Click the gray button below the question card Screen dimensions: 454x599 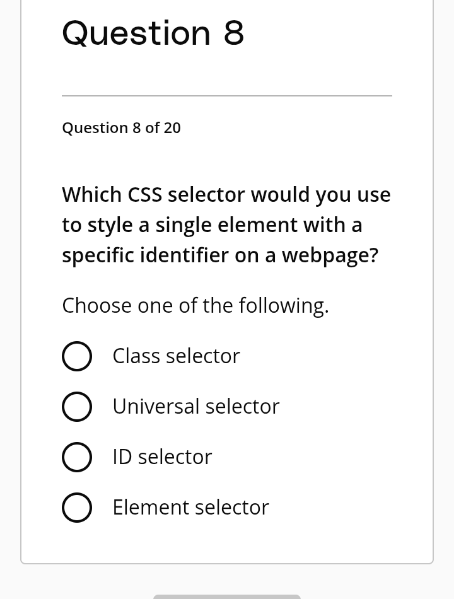(227, 596)
